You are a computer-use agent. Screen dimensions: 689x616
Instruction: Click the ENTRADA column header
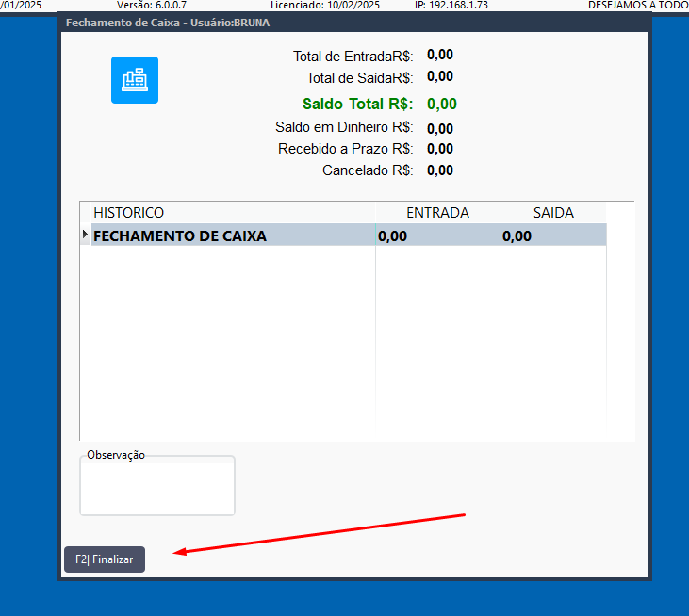click(x=437, y=213)
